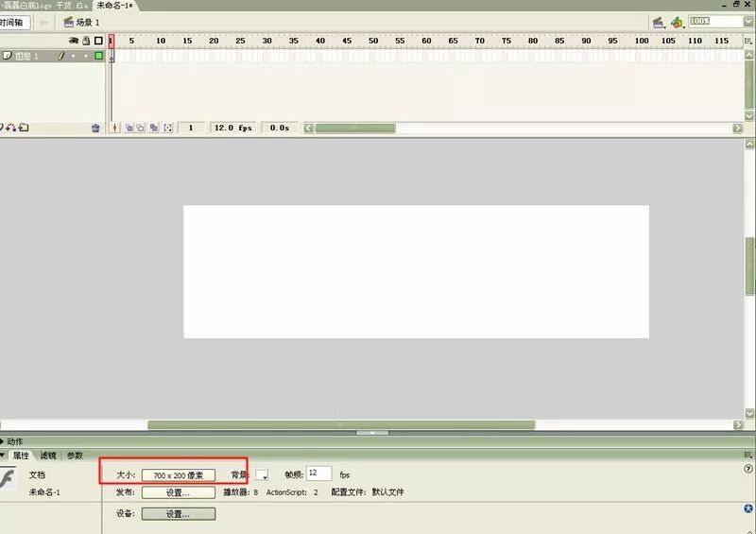Click the 设置 button next to 发布
The width and height of the screenshot is (756, 534).
pyautogui.click(x=178, y=492)
